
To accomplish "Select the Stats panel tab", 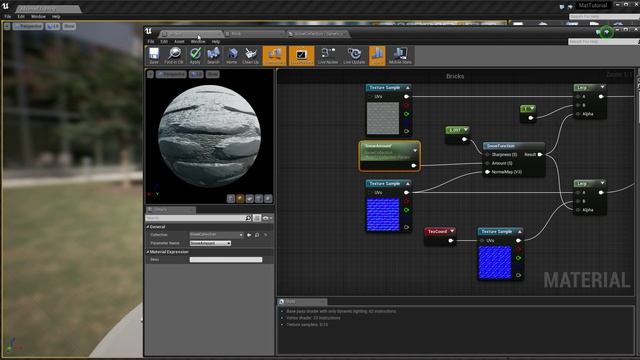I will 302,301.
